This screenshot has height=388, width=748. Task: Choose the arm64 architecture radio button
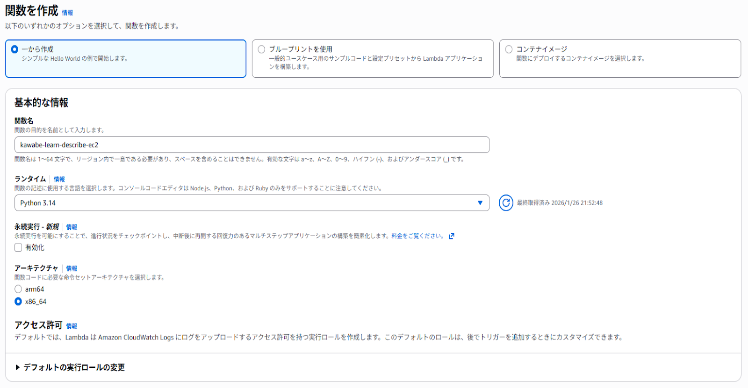click(x=18, y=289)
